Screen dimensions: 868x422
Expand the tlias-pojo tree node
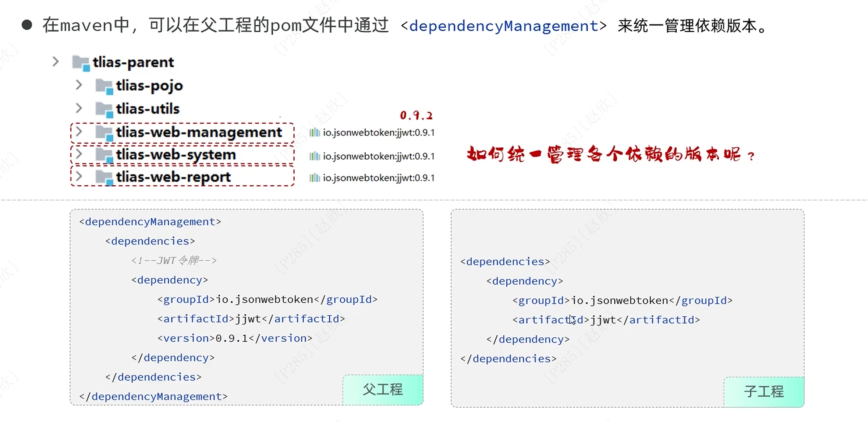tap(79, 85)
